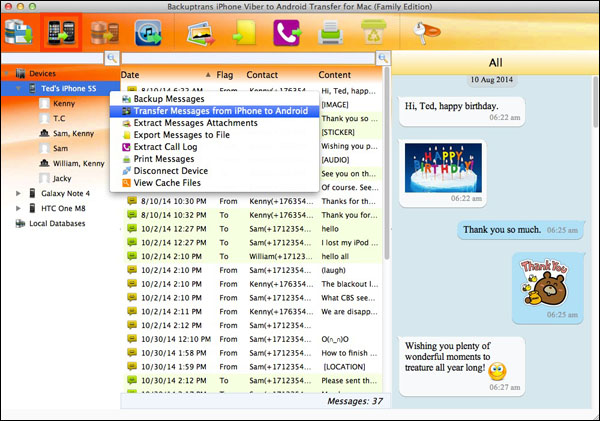Select the 'I lost my iPod' message row
The image size is (600, 421).
tap(253, 243)
